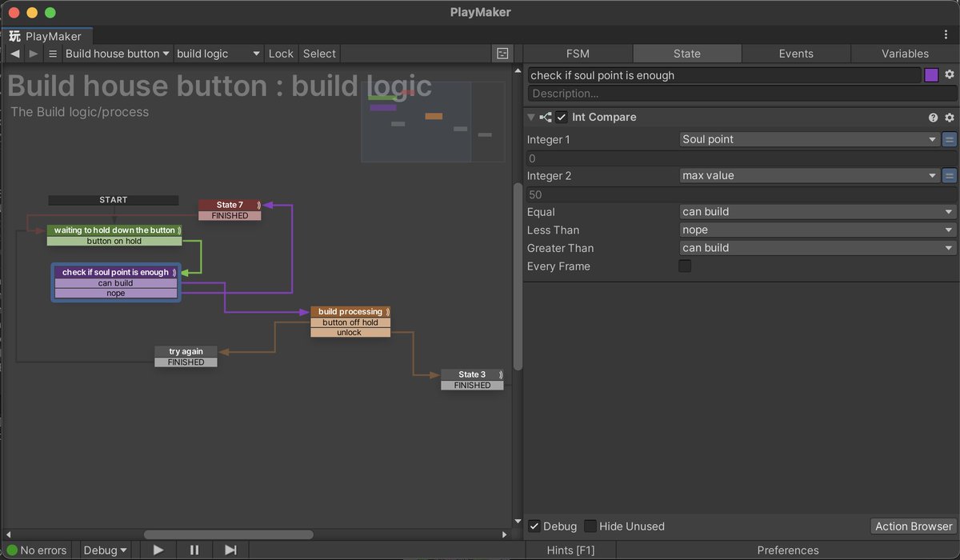The height and width of the screenshot is (560, 960).
Task: Go back with the left arrow navigation button
Action: coord(14,54)
